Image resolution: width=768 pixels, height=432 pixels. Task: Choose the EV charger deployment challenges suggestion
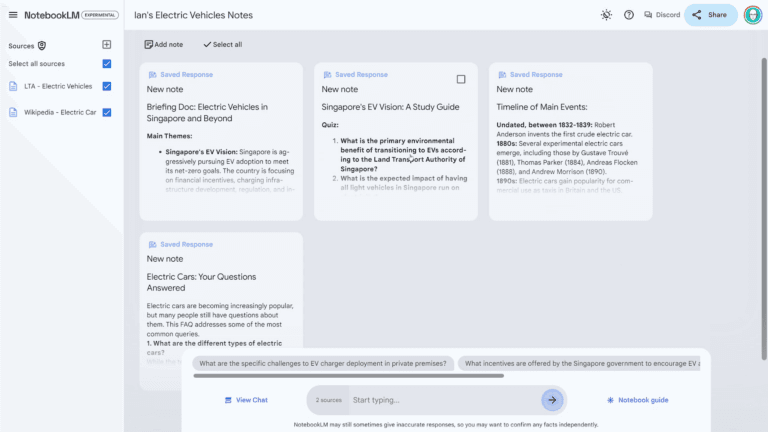pyautogui.click(x=323, y=364)
